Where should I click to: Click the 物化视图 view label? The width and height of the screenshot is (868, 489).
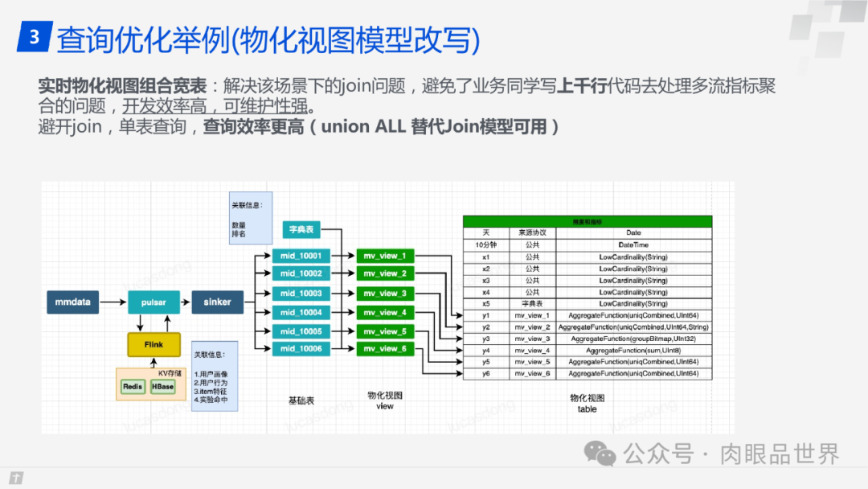pyautogui.click(x=385, y=401)
